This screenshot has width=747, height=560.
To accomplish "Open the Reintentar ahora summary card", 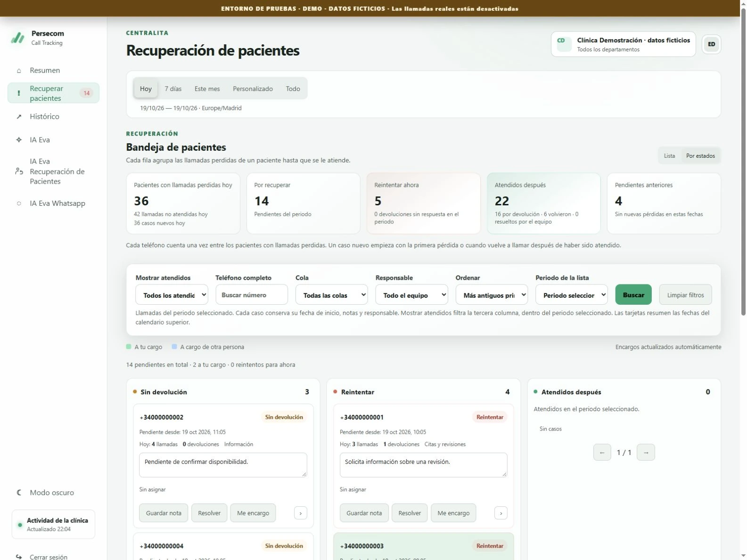I will (423, 203).
